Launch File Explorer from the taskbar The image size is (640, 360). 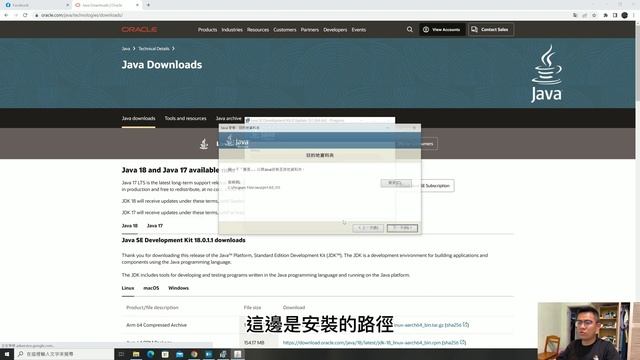click(x=136, y=354)
